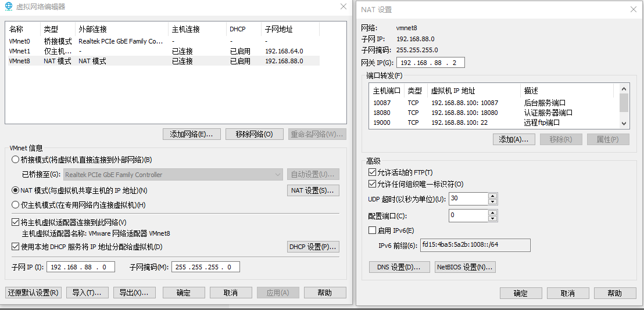
Task: Click the DHCP column header
Action: pyautogui.click(x=244, y=30)
